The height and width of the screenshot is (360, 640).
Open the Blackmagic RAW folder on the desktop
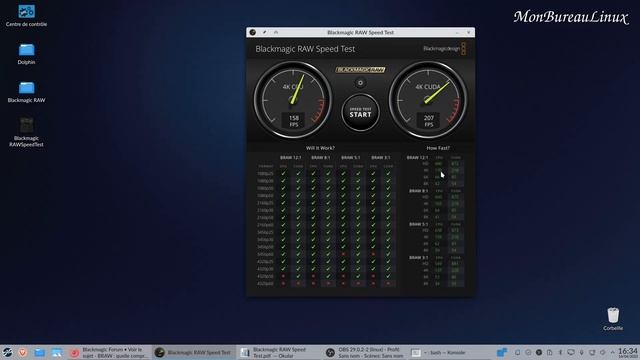pos(26,92)
